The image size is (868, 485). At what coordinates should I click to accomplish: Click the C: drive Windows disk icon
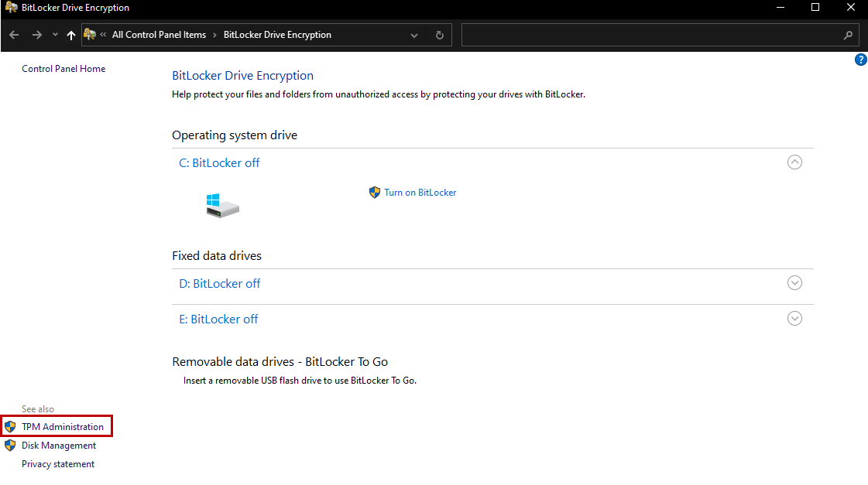point(222,206)
